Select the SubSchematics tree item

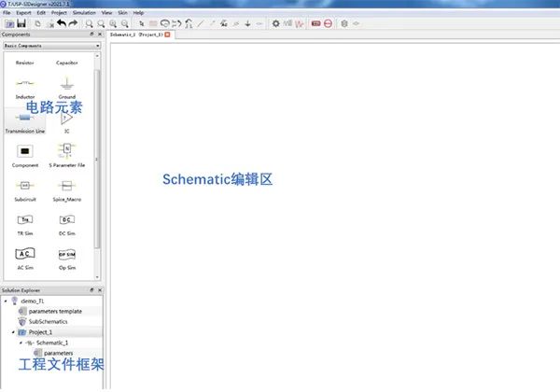[49, 322]
